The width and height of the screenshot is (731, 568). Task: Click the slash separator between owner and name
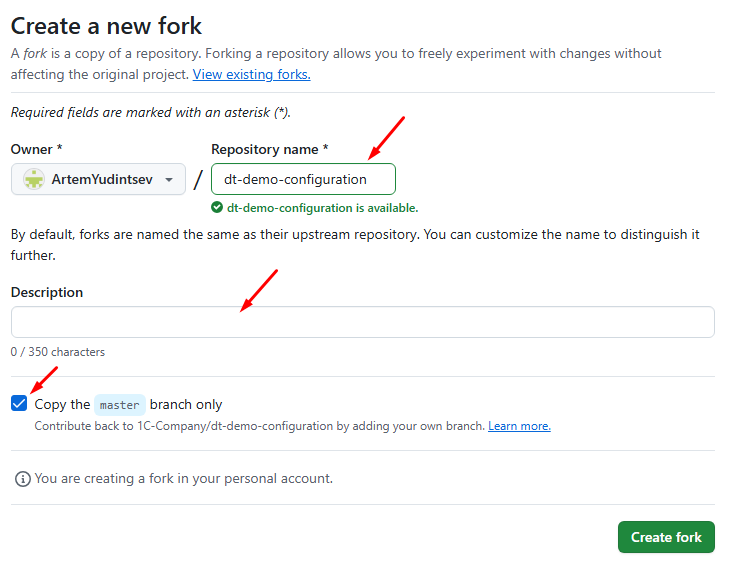[198, 180]
